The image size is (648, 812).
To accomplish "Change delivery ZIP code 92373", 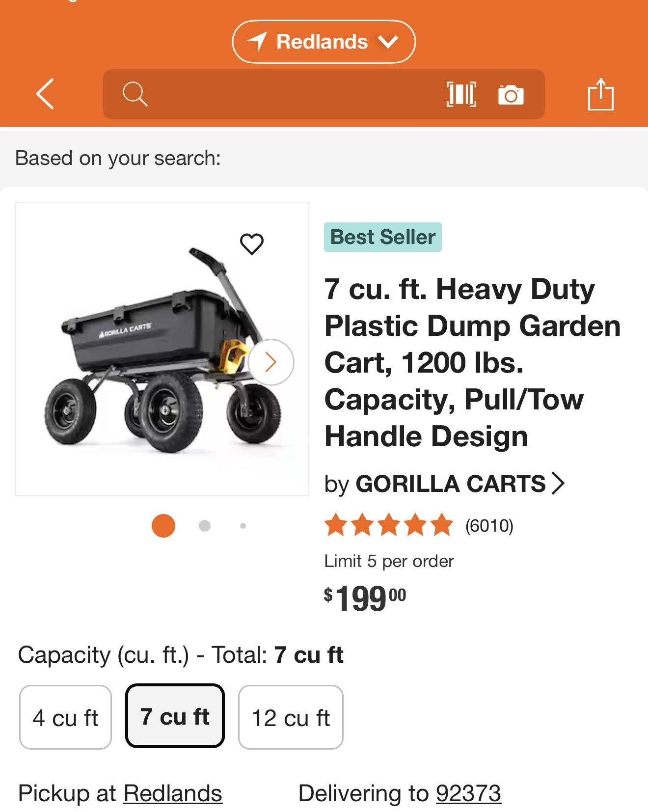I will click(x=468, y=793).
